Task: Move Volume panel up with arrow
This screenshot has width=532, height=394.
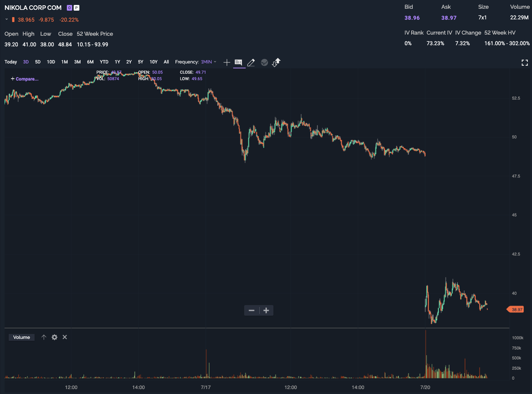Action: coord(44,337)
